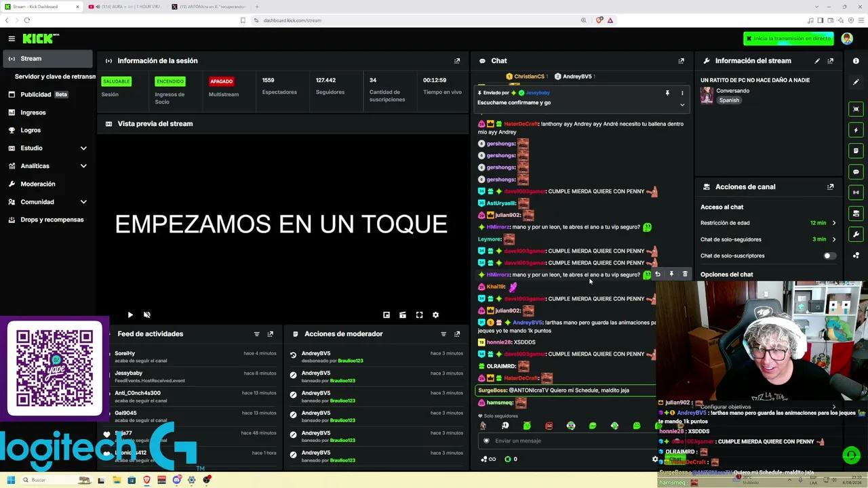Pop out the Feed de actividades panel
Image resolution: width=868 pixels, height=488 pixels.
(x=270, y=334)
